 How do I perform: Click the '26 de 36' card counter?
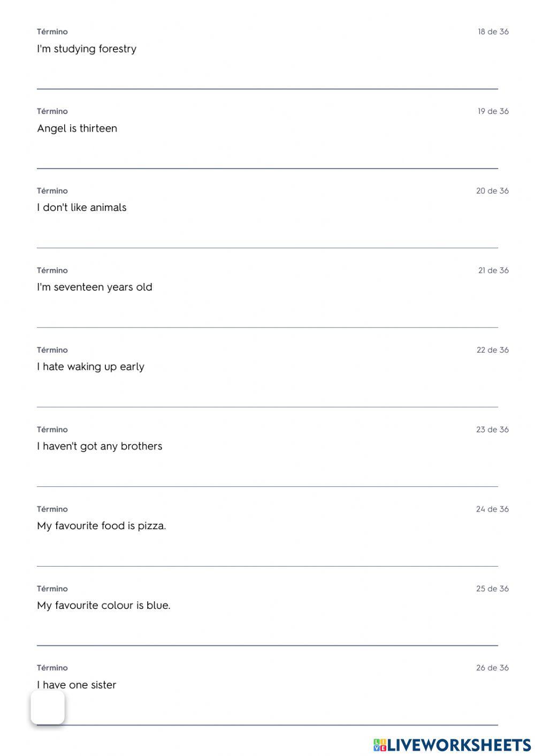492,668
